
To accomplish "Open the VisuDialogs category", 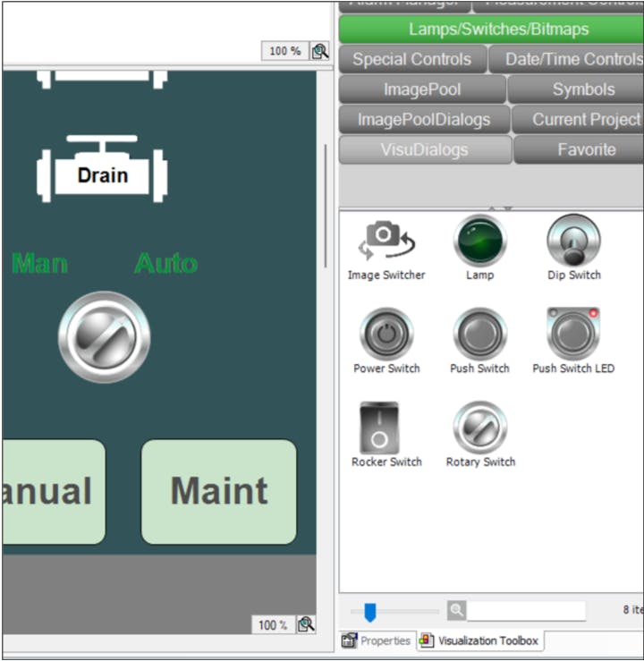I will point(424,149).
